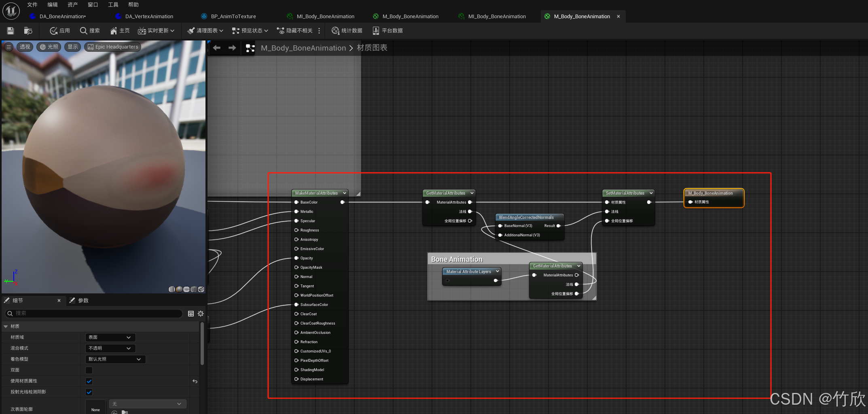Open the 着色模型 shading model dropdown
Screen dimensions: 868x414
[115, 359]
